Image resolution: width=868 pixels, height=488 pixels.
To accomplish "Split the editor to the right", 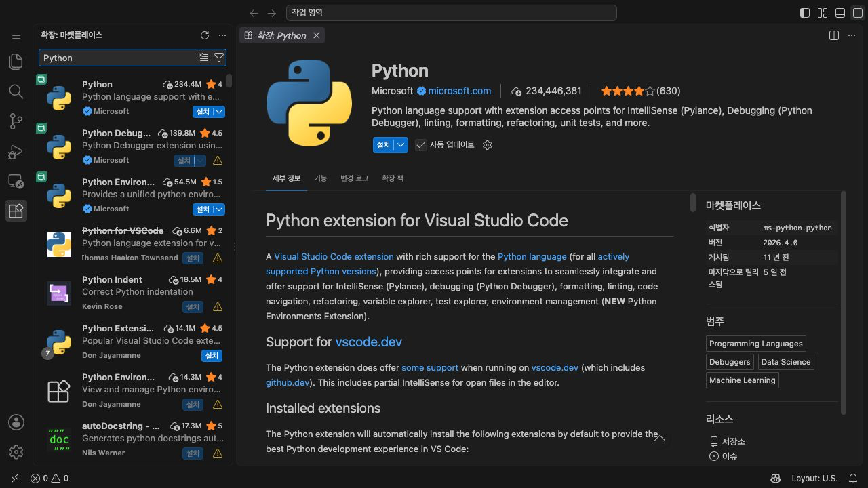I will (x=834, y=35).
